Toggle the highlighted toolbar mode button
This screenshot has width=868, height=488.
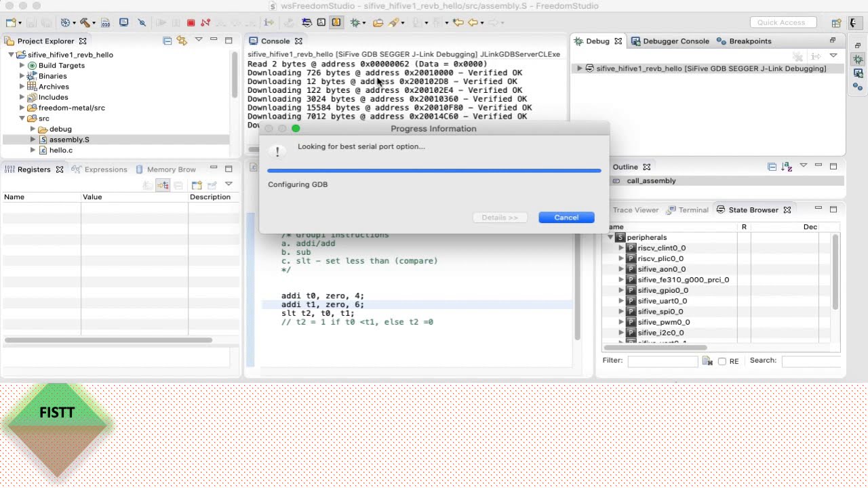336,22
